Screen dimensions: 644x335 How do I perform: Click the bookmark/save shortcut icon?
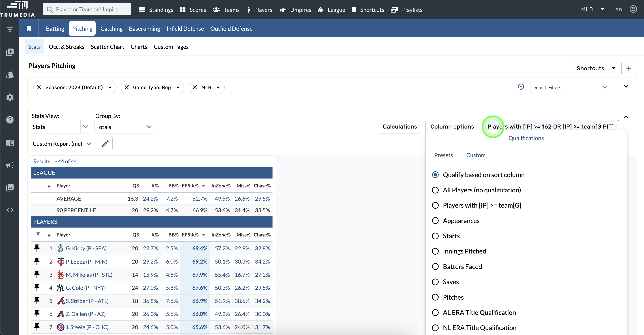click(x=28, y=29)
